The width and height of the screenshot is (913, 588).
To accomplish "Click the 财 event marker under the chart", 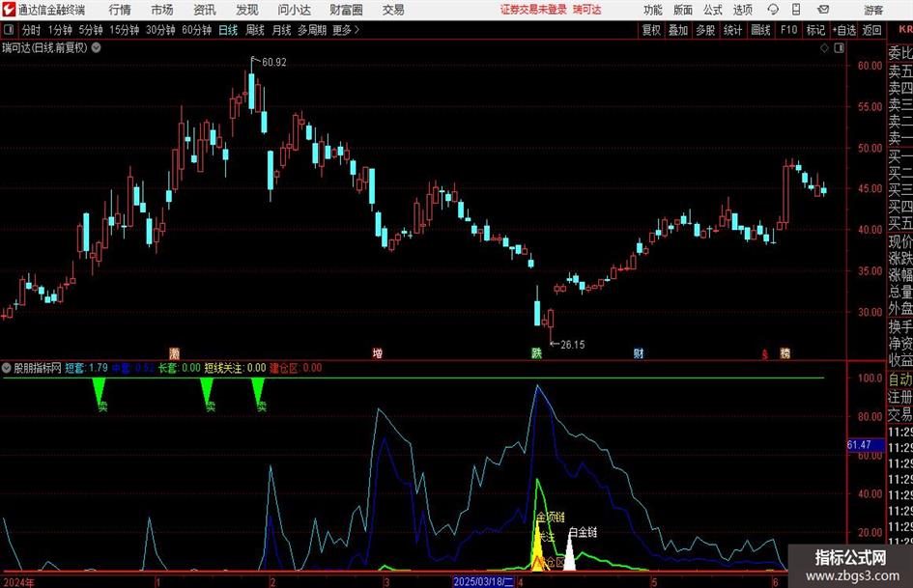I will [x=639, y=352].
